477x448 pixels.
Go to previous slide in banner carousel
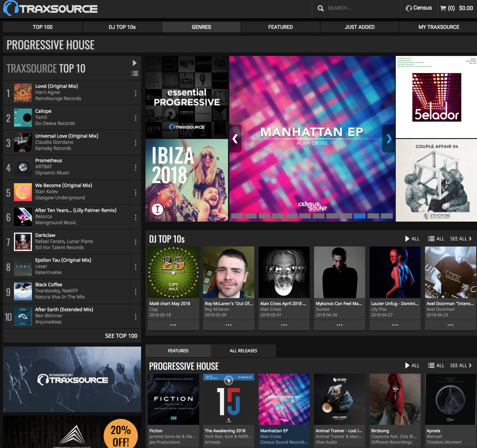point(235,139)
